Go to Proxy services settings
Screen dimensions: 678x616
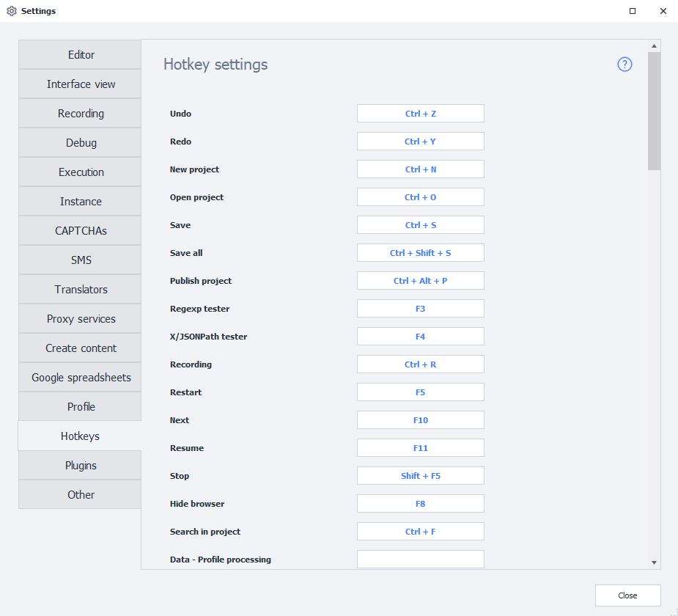(x=81, y=319)
